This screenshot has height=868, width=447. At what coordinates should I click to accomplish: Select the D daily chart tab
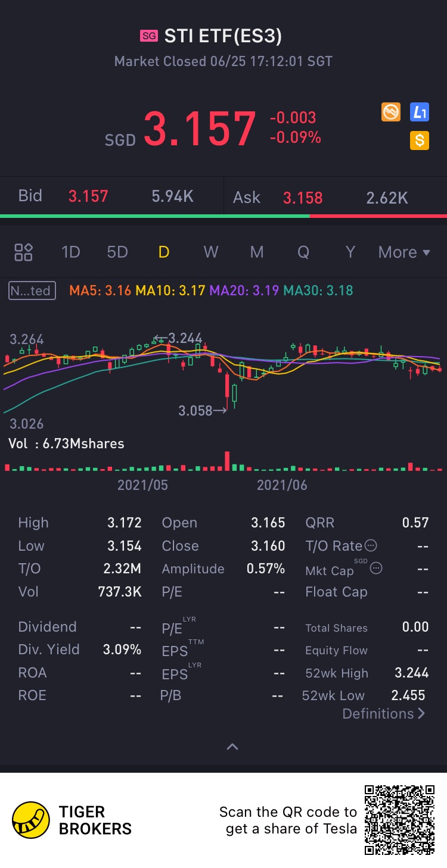click(x=163, y=252)
